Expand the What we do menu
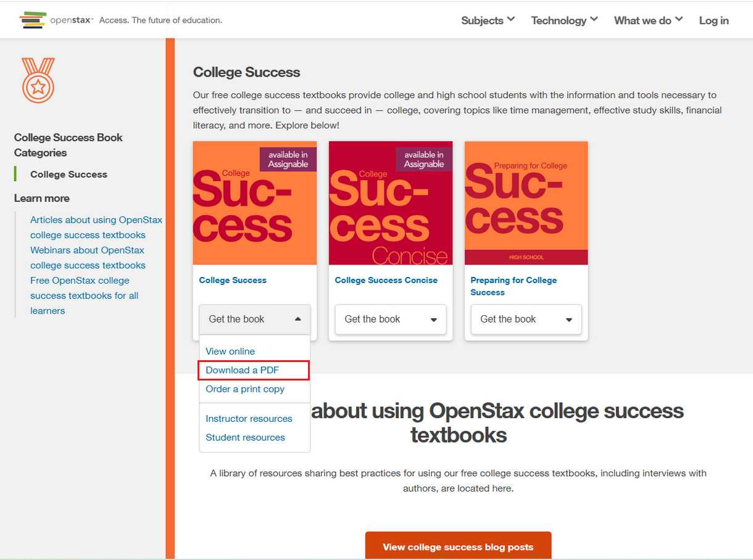Image resolution: width=753 pixels, height=560 pixels. pyautogui.click(x=648, y=20)
